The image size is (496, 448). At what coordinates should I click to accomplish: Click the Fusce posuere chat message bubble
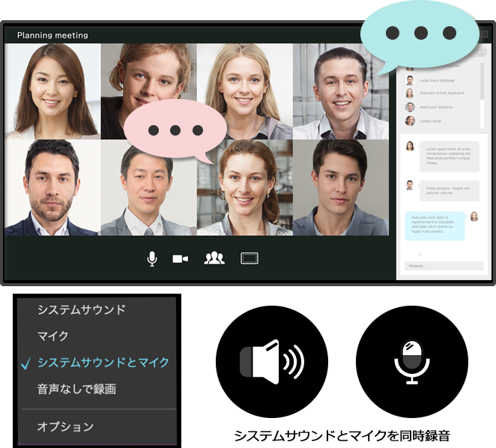450,191
